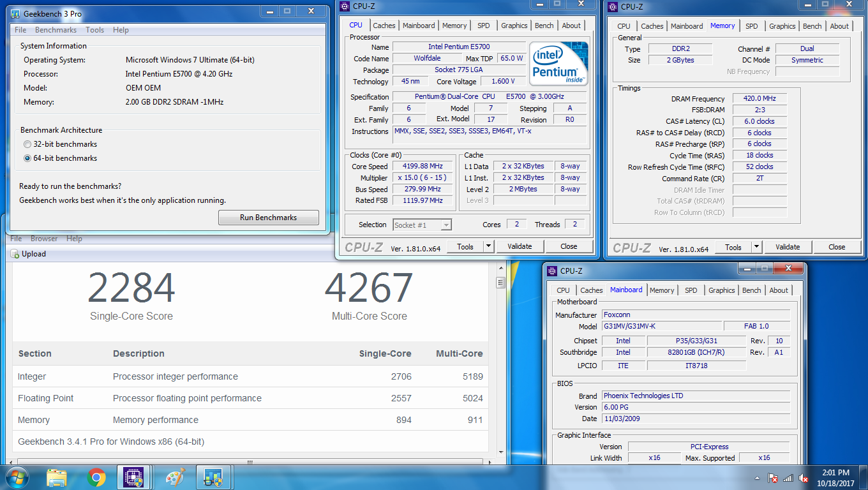Open the Action Center flag icon

point(773,477)
